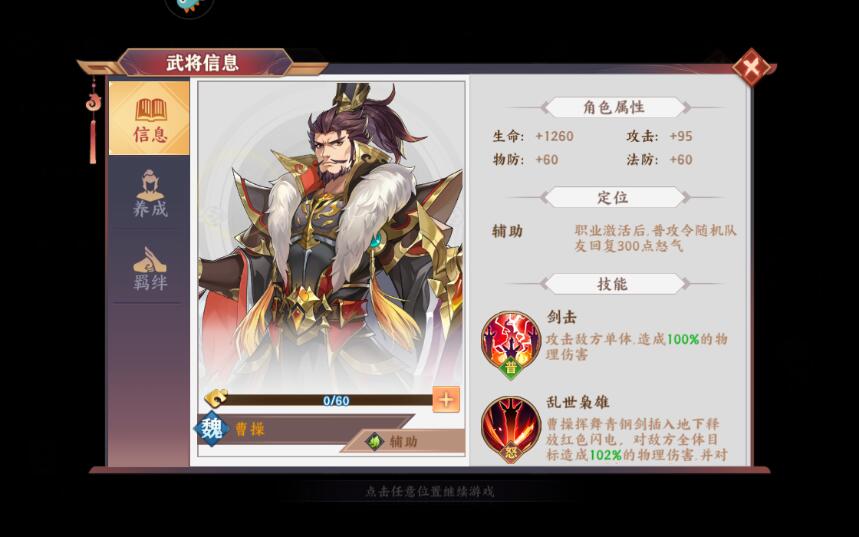Screen dimensions: 859x537
Task: Click the figure icon above 养成
Action: point(150,185)
